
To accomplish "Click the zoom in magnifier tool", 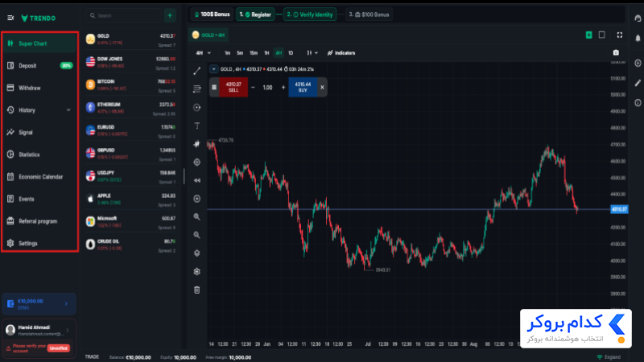I will (x=197, y=216).
